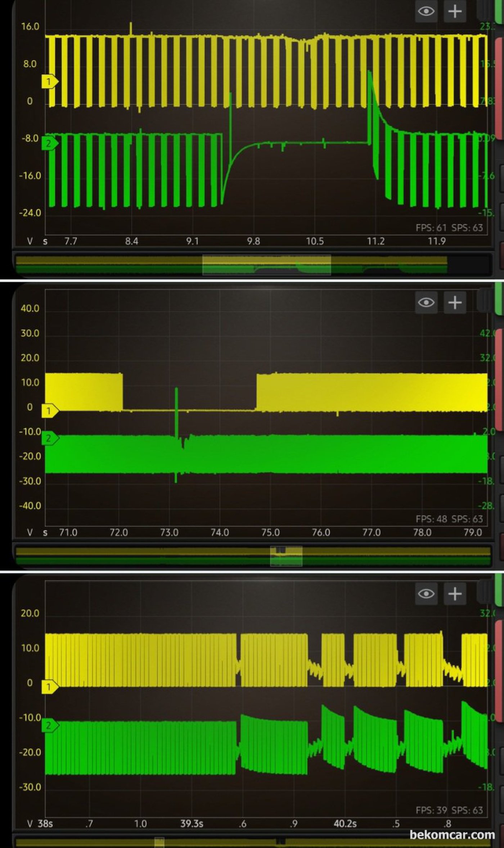Click highlighted window in top overview strip

267,265
